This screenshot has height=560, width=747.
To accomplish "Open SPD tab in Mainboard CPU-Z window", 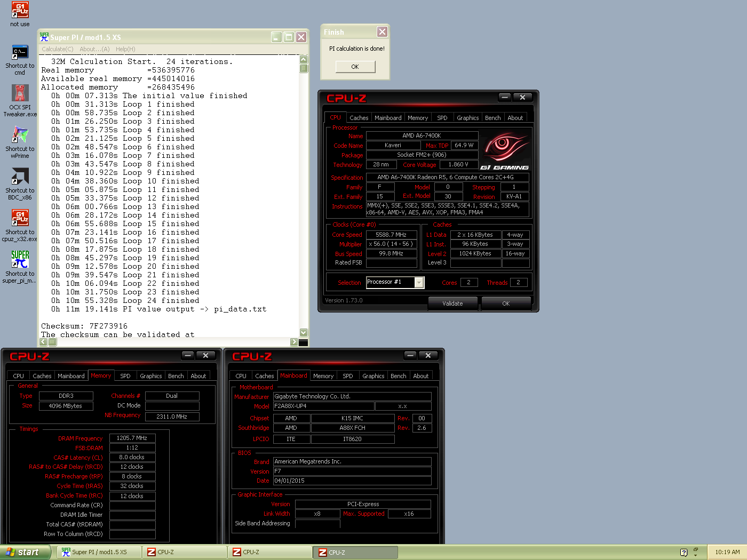I will (348, 376).
